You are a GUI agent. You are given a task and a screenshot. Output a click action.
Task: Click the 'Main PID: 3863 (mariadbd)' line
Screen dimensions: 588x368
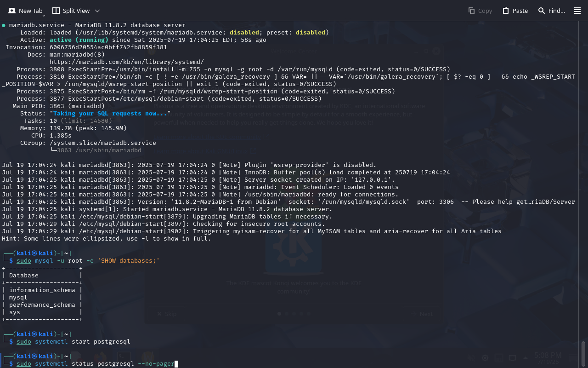pyautogui.click(x=59, y=106)
